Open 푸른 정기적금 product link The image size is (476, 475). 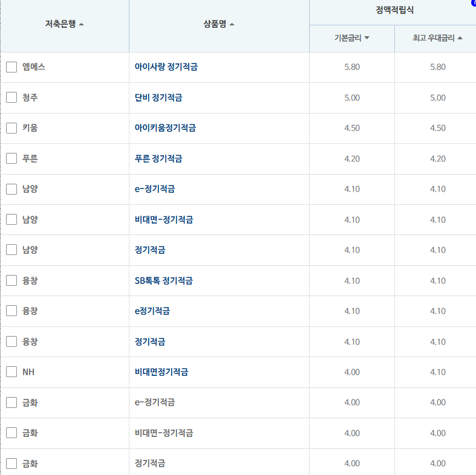[158, 158]
